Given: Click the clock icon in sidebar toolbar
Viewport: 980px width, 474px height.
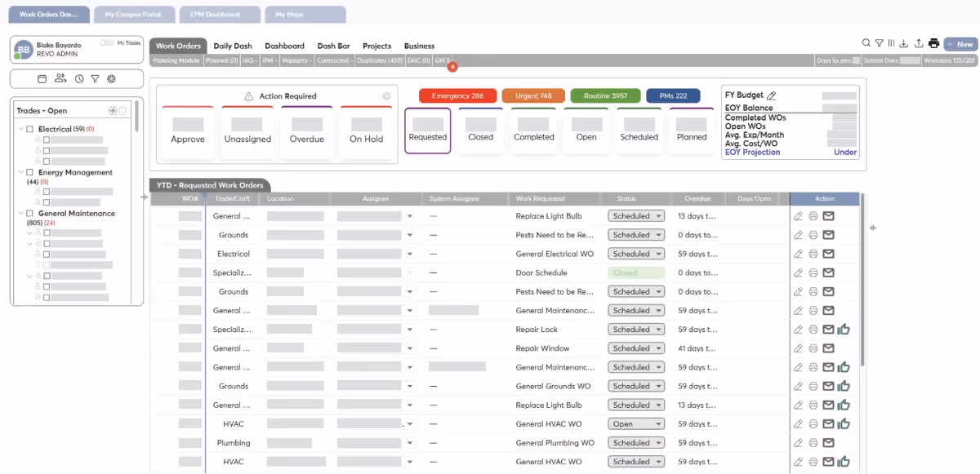Looking at the screenshot, I should pos(79,78).
